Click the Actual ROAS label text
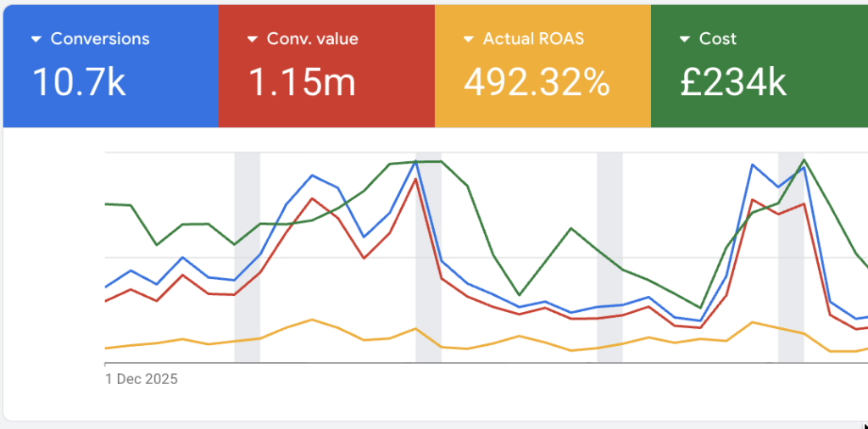The image size is (868, 429). coord(533,39)
